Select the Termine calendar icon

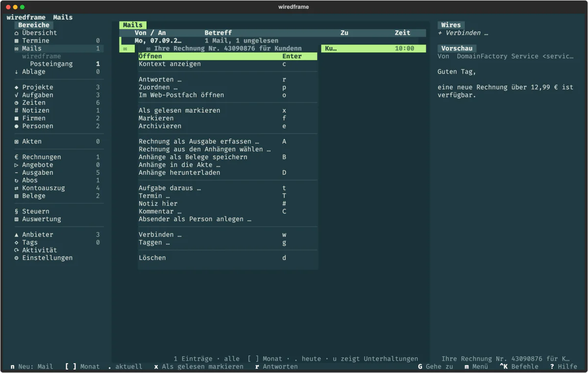coord(16,41)
